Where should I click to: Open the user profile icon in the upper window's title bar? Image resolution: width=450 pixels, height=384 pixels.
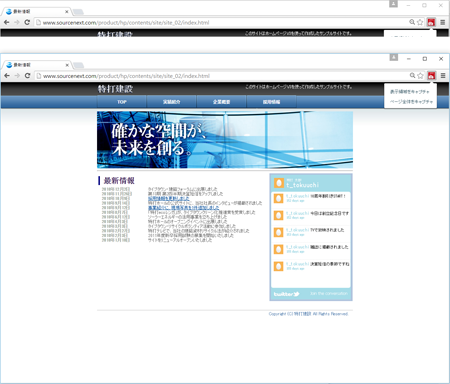pos(393,4)
